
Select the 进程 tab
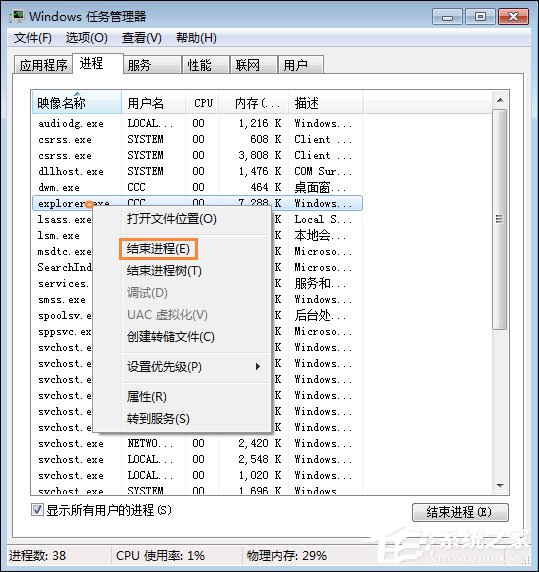click(x=98, y=63)
